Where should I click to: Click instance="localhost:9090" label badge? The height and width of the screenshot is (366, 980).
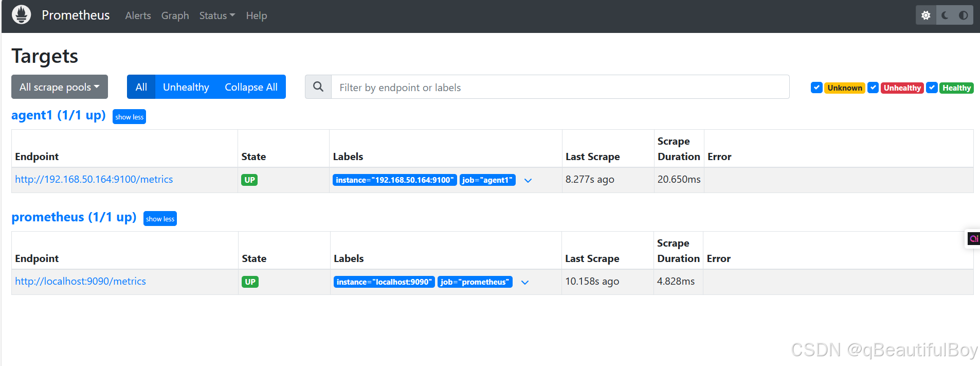coord(384,282)
